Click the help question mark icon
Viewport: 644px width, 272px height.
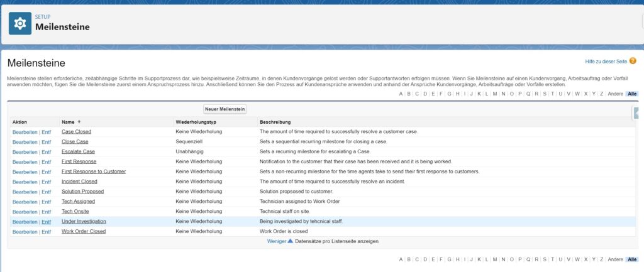click(x=633, y=61)
